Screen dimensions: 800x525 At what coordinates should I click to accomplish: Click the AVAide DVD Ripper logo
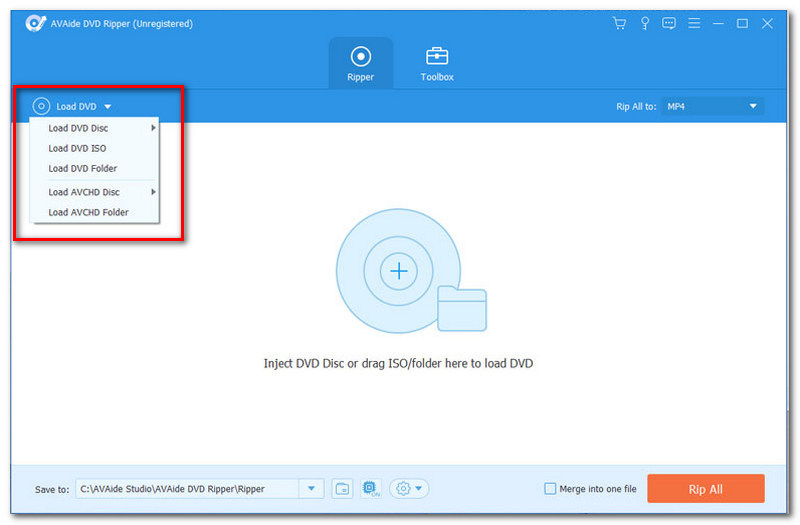(x=35, y=23)
